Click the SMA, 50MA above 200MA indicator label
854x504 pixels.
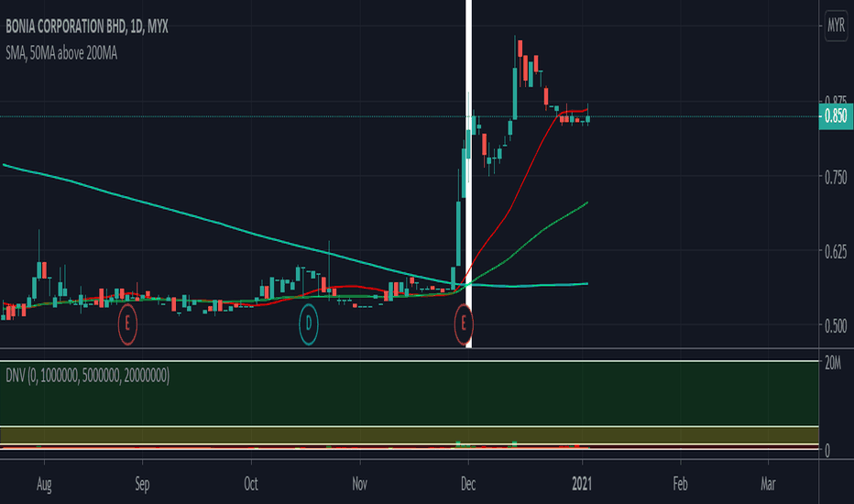[61, 53]
